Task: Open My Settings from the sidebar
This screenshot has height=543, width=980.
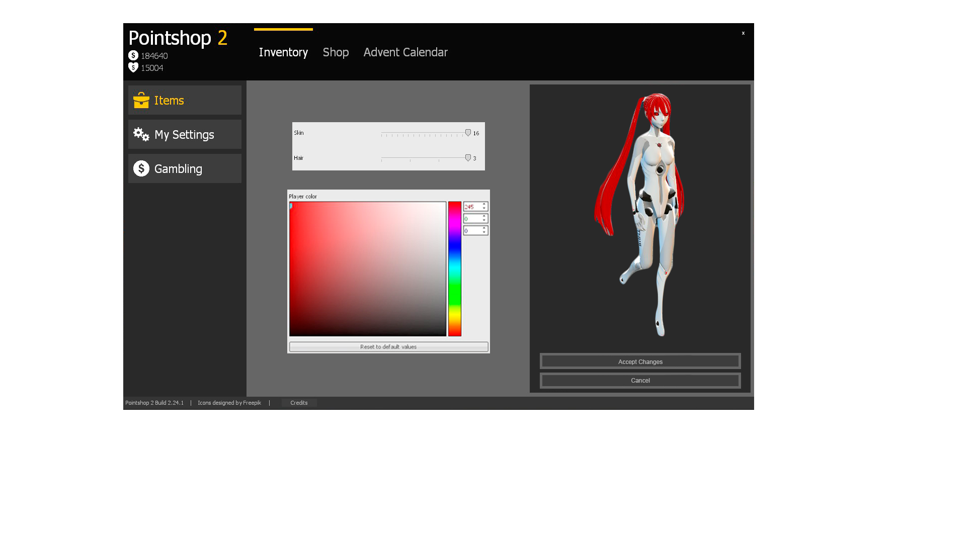Action: coord(184,134)
